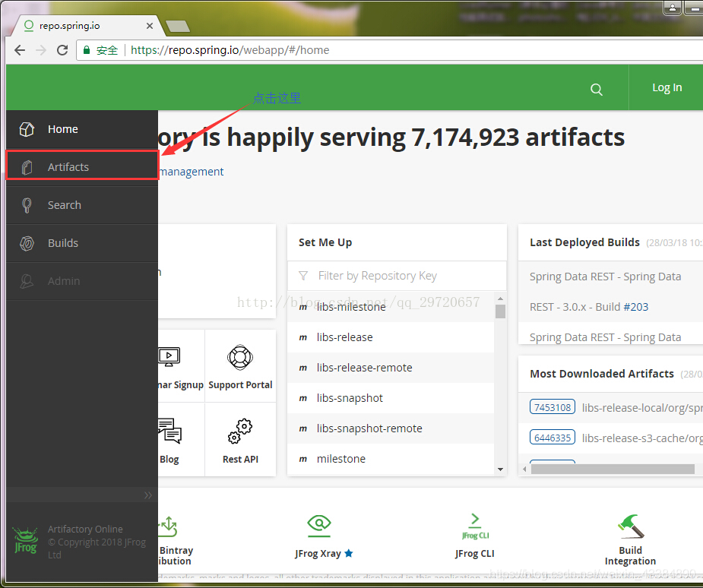Click download count badge 7453108
The height and width of the screenshot is (588, 703).
553,407
